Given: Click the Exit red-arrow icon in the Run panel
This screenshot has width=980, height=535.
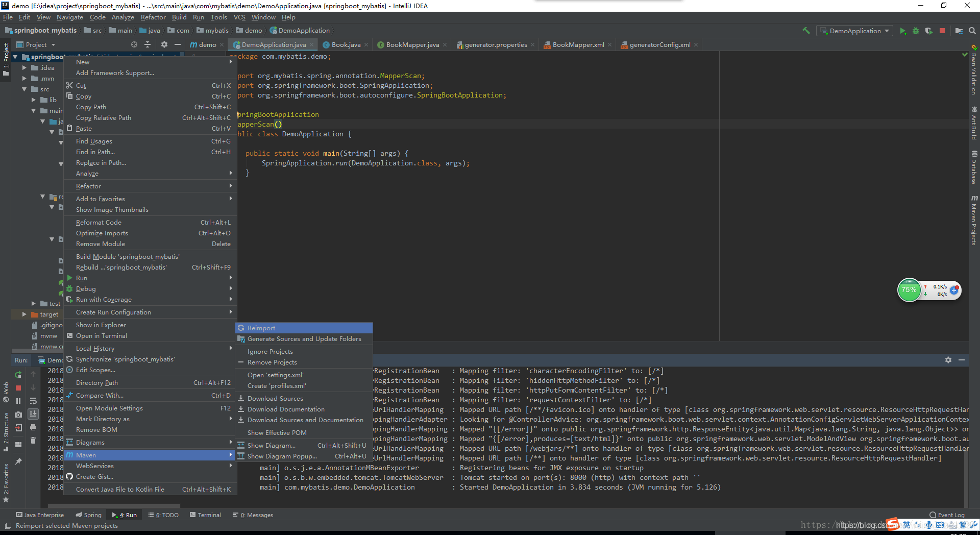Looking at the screenshot, I should tap(18, 428).
